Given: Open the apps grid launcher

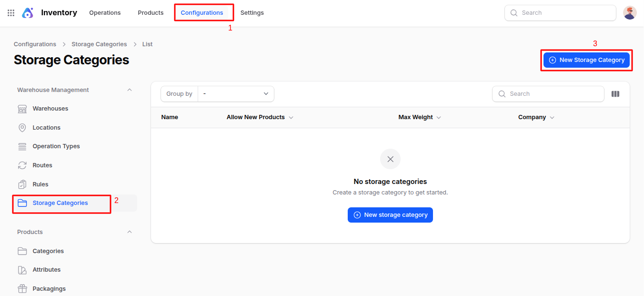Looking at the screenshot, I should (10, 12).
